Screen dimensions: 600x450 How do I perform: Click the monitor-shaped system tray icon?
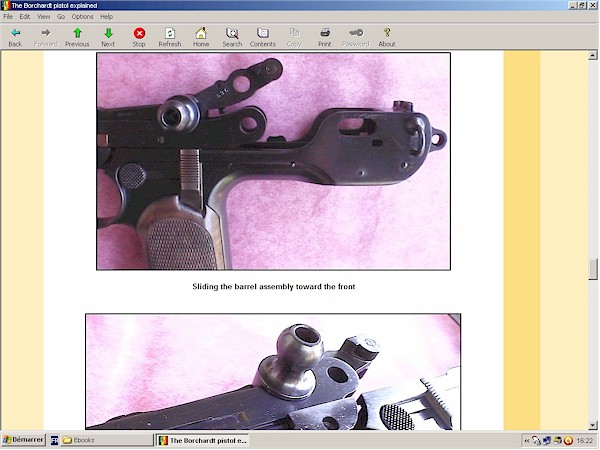point(547,441)
